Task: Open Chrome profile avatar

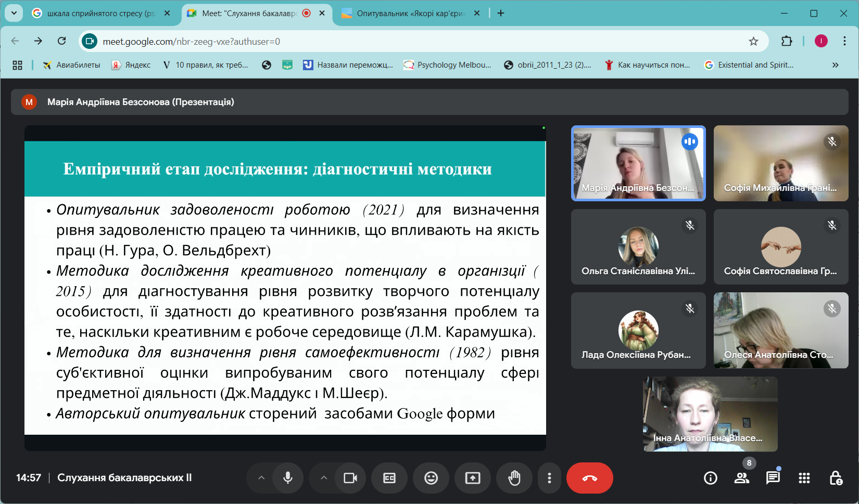Action: coord(821,41)
